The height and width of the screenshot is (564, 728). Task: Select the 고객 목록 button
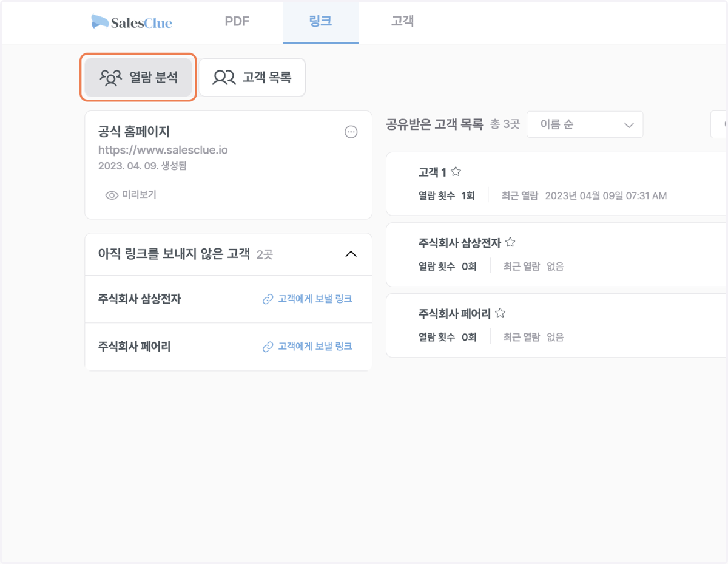coord(252,78)
